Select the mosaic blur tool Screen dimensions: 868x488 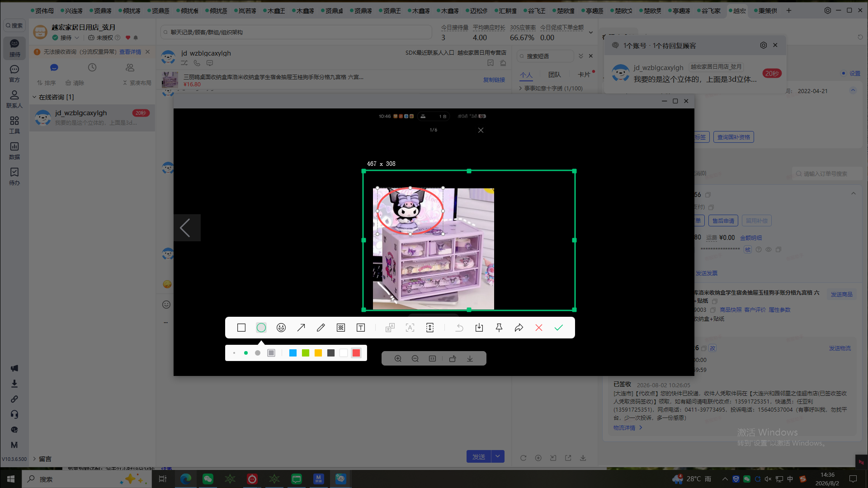point(341,328)
